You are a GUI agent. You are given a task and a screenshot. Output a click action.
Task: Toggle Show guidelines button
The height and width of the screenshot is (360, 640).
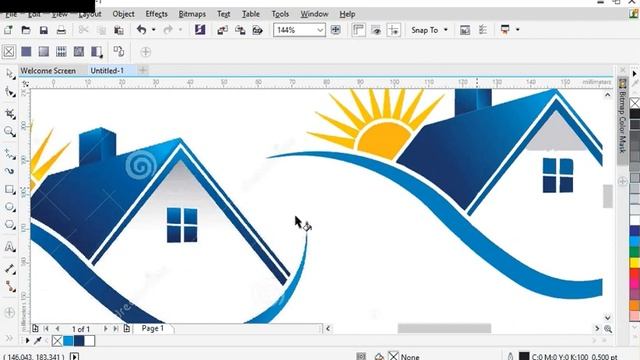393,30
